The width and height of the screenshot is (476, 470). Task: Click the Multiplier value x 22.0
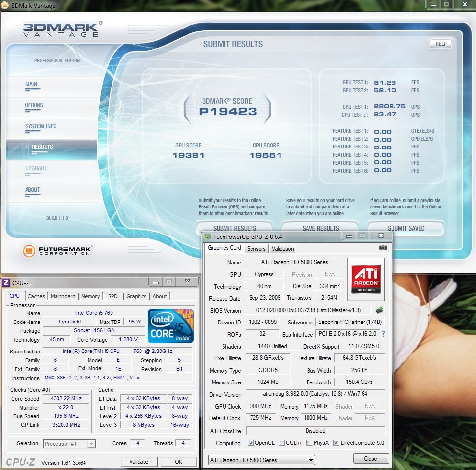click(x=66, y=407)
